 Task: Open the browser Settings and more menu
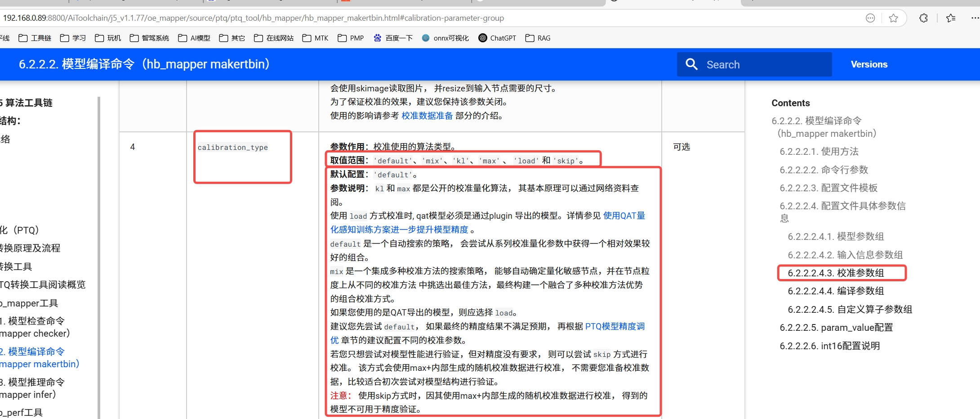pos(975,18)
